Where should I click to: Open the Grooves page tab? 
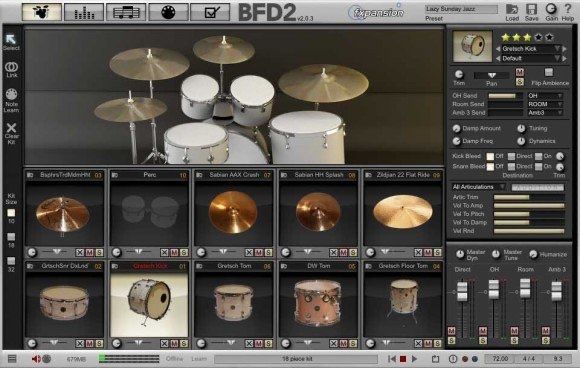click(126, 12)
